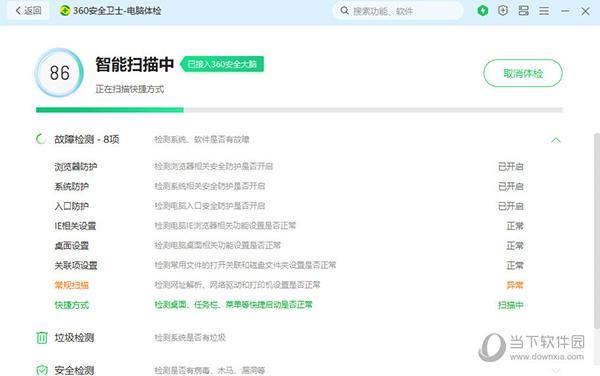Image resolution: width=600 pixels, height=376 pixels.
Task: Select the 浏览器防护 row
Action: (289, 167)
